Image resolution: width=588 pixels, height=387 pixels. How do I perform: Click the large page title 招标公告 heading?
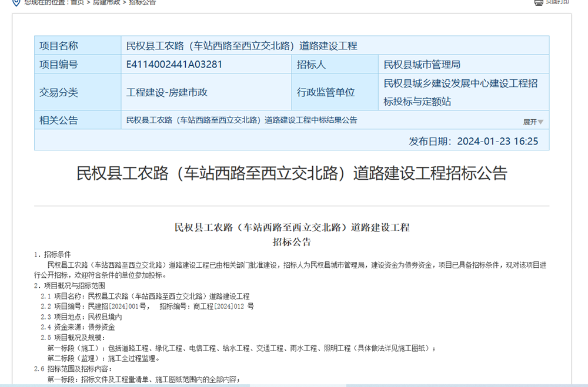tap(292, 173)
